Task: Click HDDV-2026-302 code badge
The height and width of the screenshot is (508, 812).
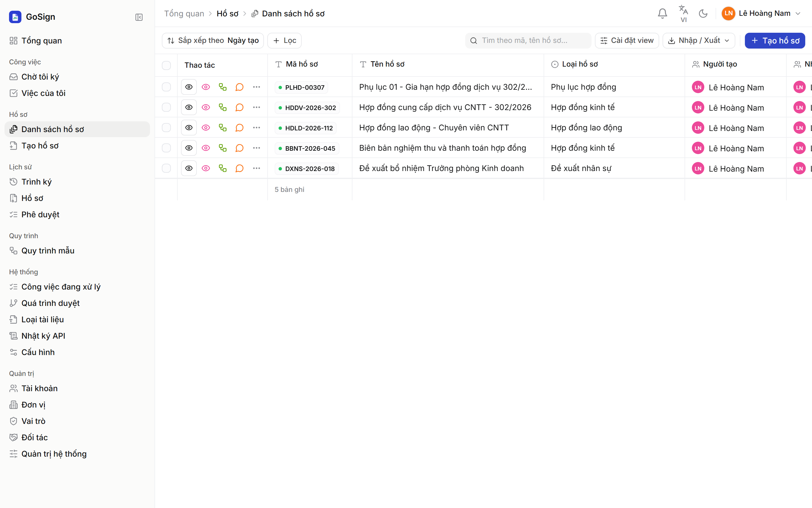Action: click(307, 108)
